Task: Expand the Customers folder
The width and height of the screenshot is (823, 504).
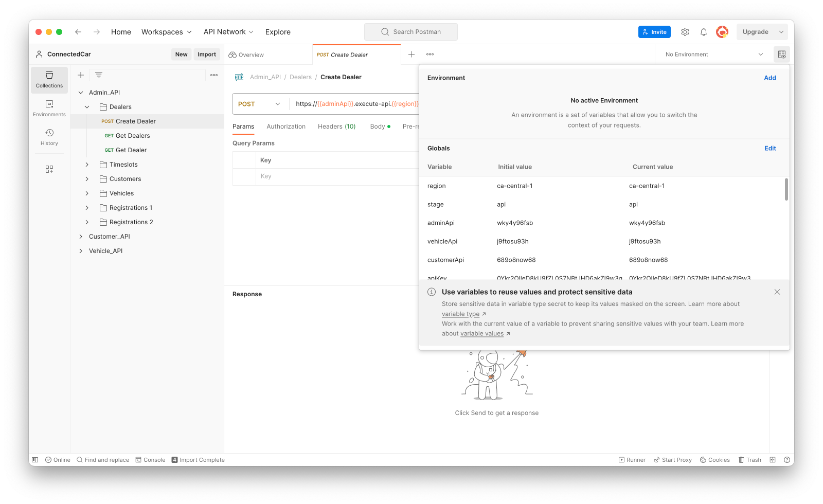Action: click(87, 179)
